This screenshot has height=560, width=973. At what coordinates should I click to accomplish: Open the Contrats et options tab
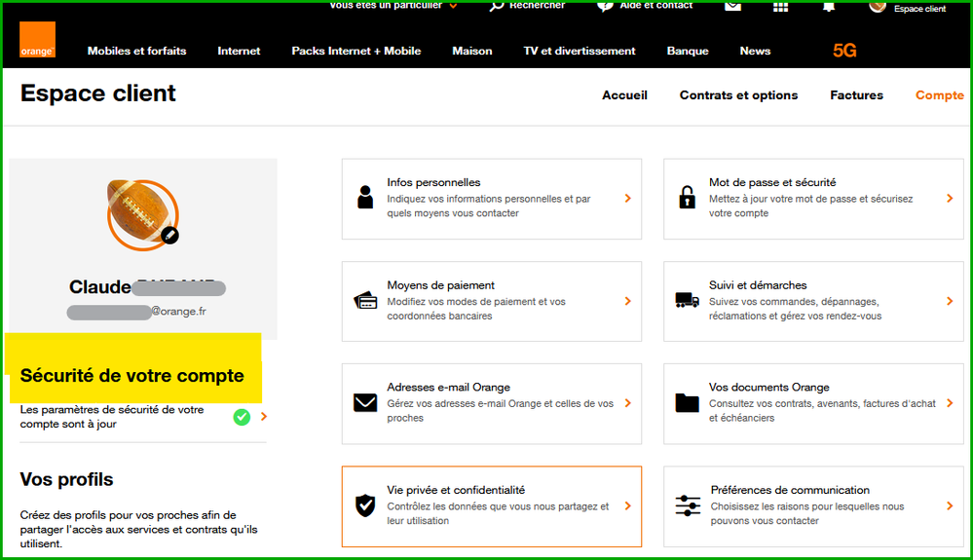pos(738,95)
